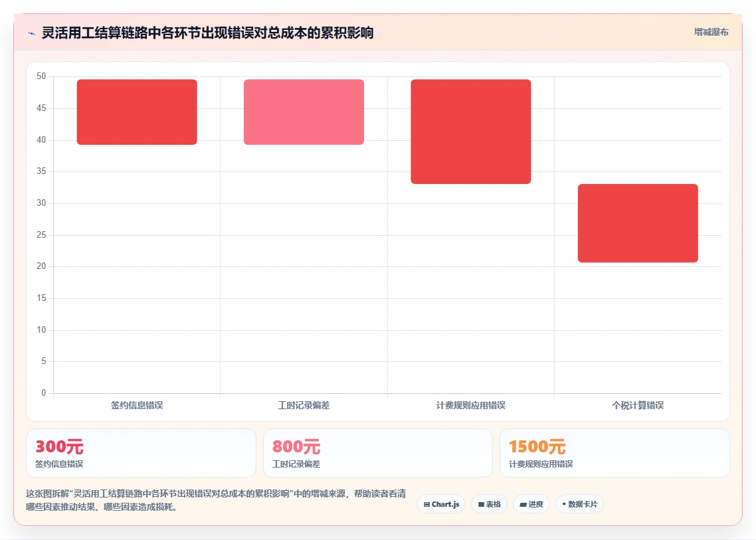Image resolution: width=756 pixels, height=540 pixels.
Task: Click x-axis label 计费规则应用错误
Action: [471, 405]
